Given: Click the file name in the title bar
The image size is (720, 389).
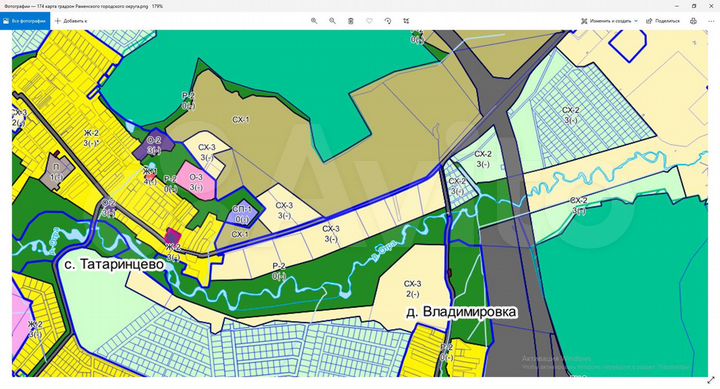Looking at the screenshot, I should [x=84, y=6].
